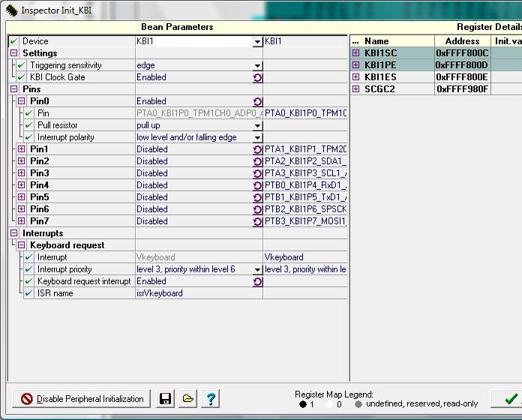Click the PTA0_KBI1P0 pin value field
Screen dimensions: 522x420
coord(199,113)
